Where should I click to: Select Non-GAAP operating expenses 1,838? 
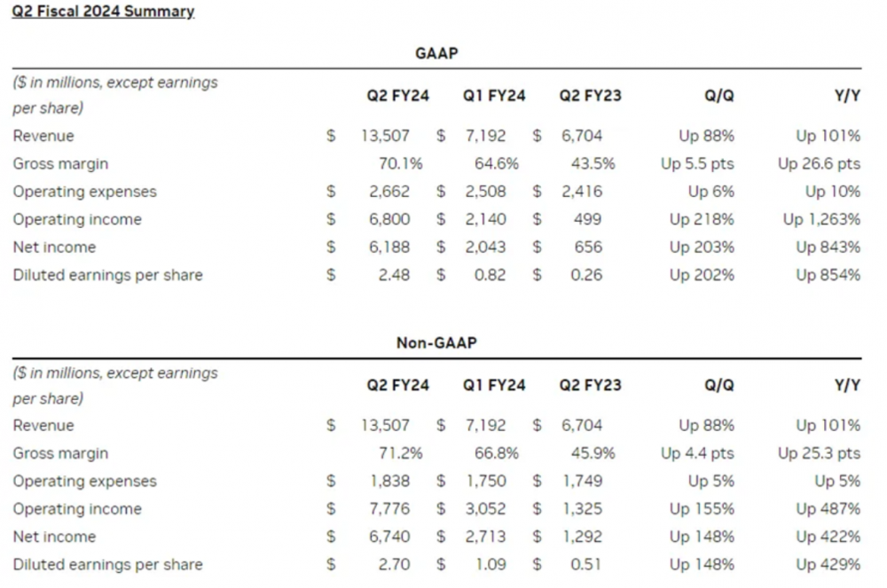click(389, 482)
